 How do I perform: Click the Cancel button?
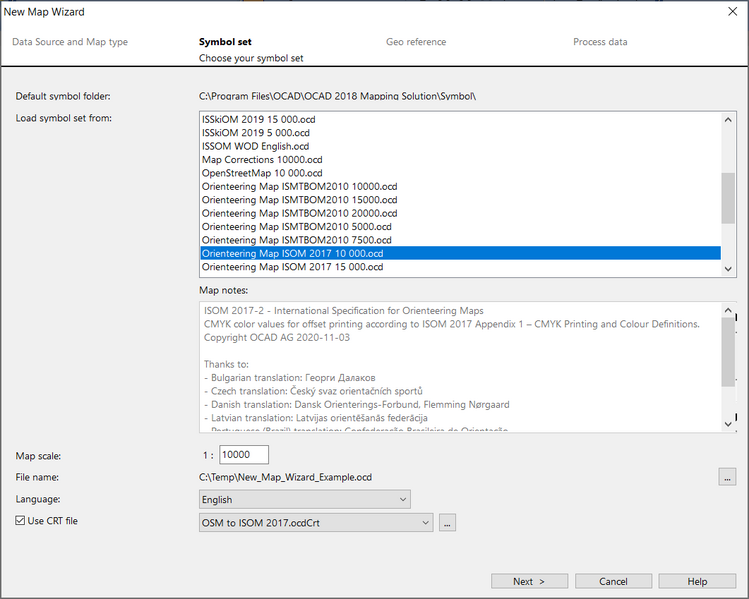click(x=613, y=581)
